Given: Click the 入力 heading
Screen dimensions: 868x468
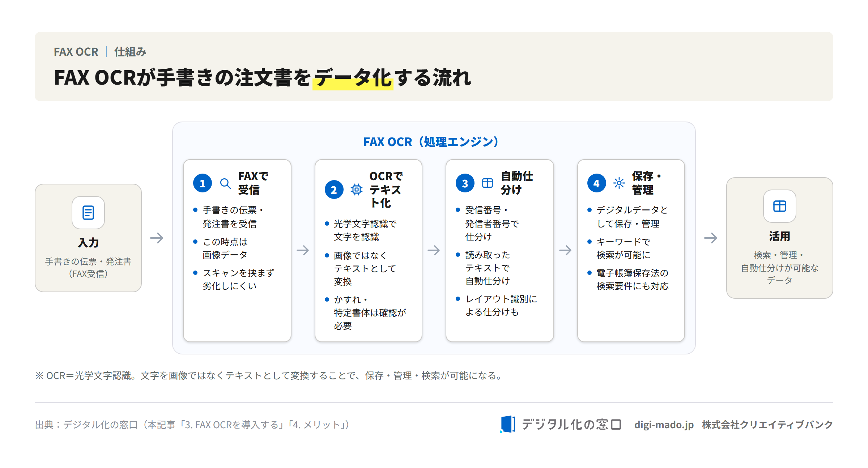Looking at the screenshot, I should (x=88, y=243).
